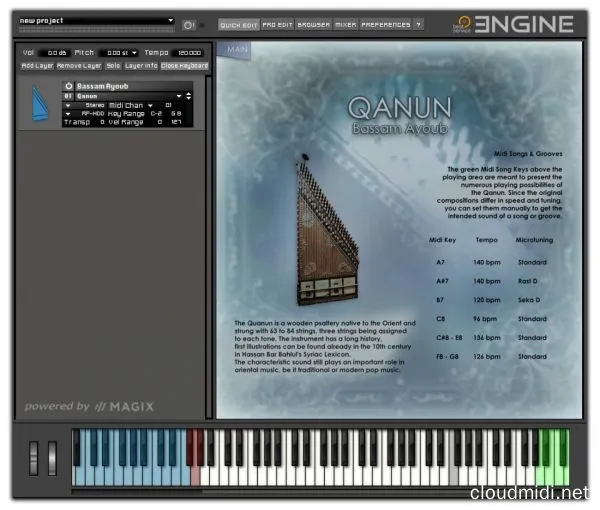The width and height of the screenshot is (600, 510).
Task: Click the Remove Layer button
Action: click(x=78, y=66)
